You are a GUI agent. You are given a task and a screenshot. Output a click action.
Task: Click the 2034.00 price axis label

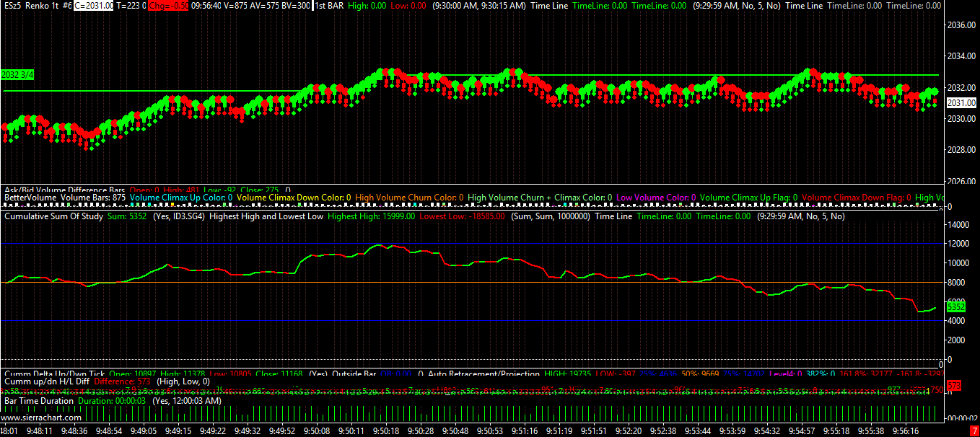(961, 56)
